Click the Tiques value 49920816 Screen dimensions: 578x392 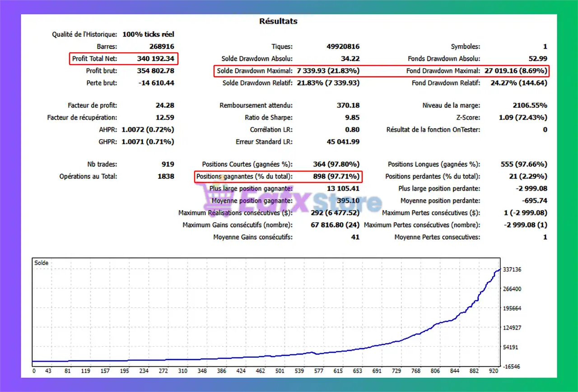(343, 47)
